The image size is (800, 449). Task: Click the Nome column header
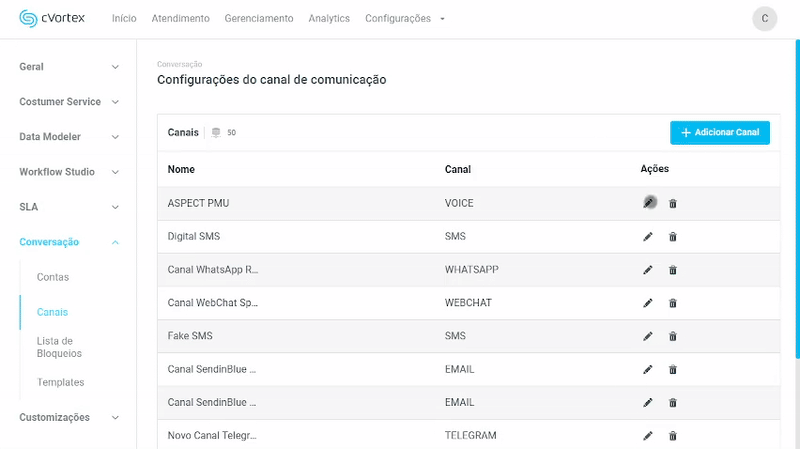(x=181, y=169)
